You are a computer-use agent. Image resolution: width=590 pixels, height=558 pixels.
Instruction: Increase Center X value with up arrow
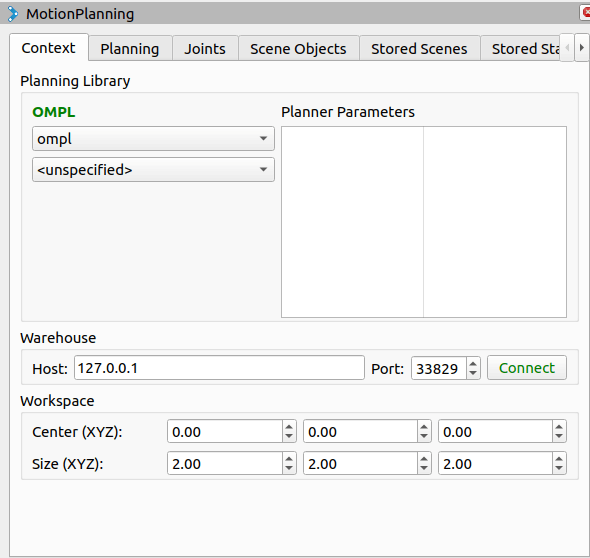(x=289, y=427)
